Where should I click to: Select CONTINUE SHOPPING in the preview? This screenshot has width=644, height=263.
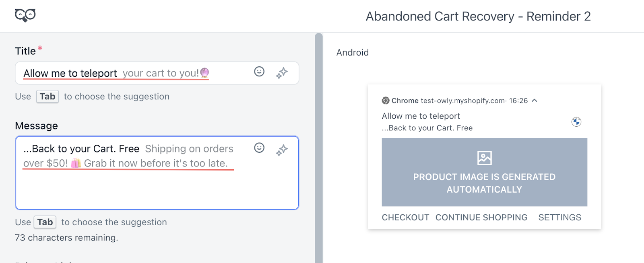(x=481, y=217)
